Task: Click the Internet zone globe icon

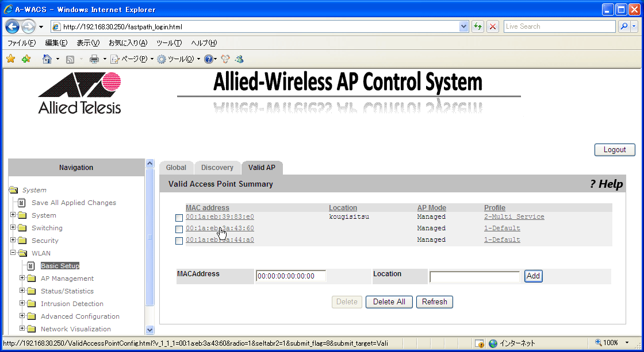Action: click(493, 343)
